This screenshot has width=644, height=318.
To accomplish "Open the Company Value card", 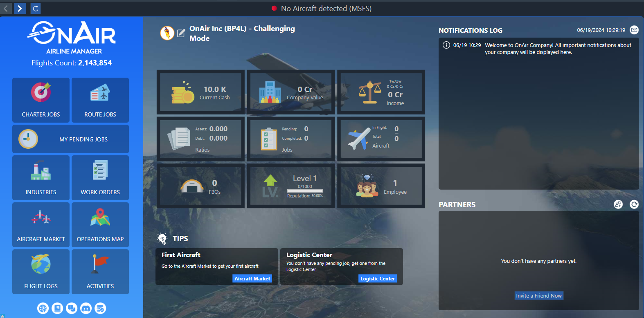I will [x=291, y=92].
